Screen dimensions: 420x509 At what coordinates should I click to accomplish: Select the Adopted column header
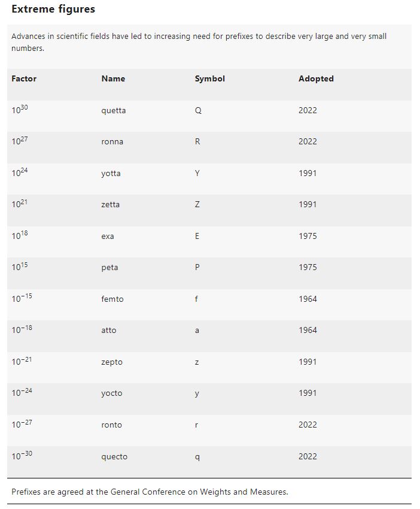316,79
